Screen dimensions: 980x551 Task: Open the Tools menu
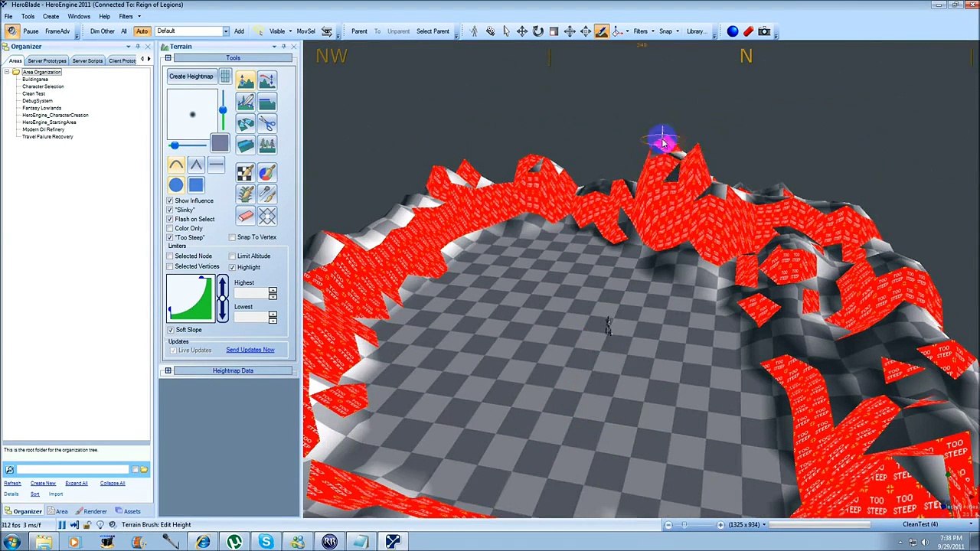(x=28, y=16)
